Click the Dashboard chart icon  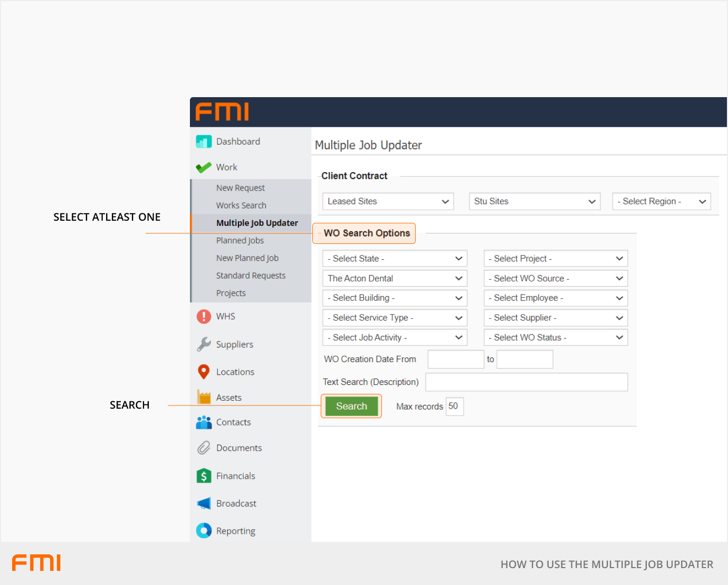[x=204, y=141]
